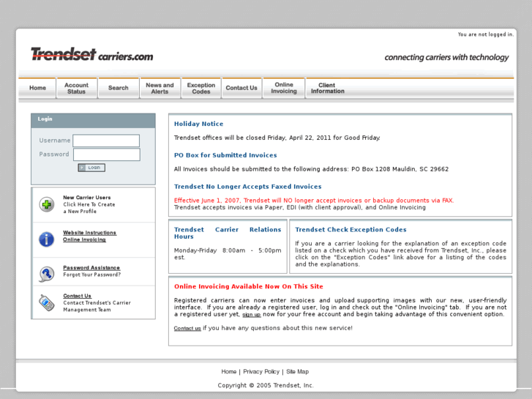Image resolution: width=532 pixels, height=399 pixels.
Task: Click the Copyright 2005 Trendset, Inc. text
Action: coord(266,385)
